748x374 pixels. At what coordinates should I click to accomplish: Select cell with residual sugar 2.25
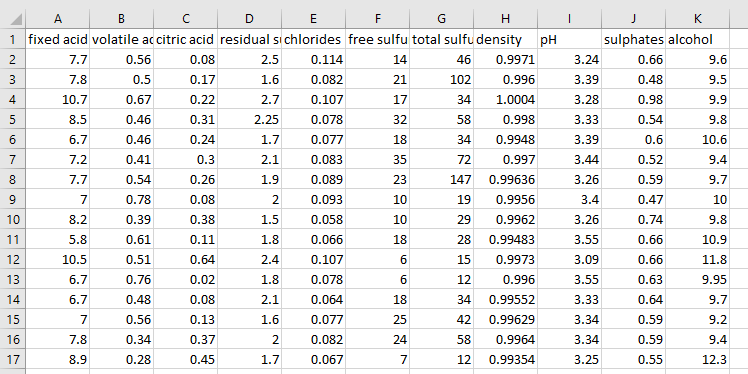pos(249,119)
